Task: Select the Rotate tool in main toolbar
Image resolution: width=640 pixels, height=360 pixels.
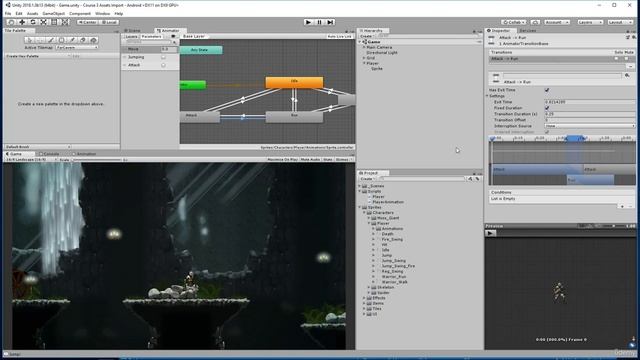Action: tap(33, 22)
